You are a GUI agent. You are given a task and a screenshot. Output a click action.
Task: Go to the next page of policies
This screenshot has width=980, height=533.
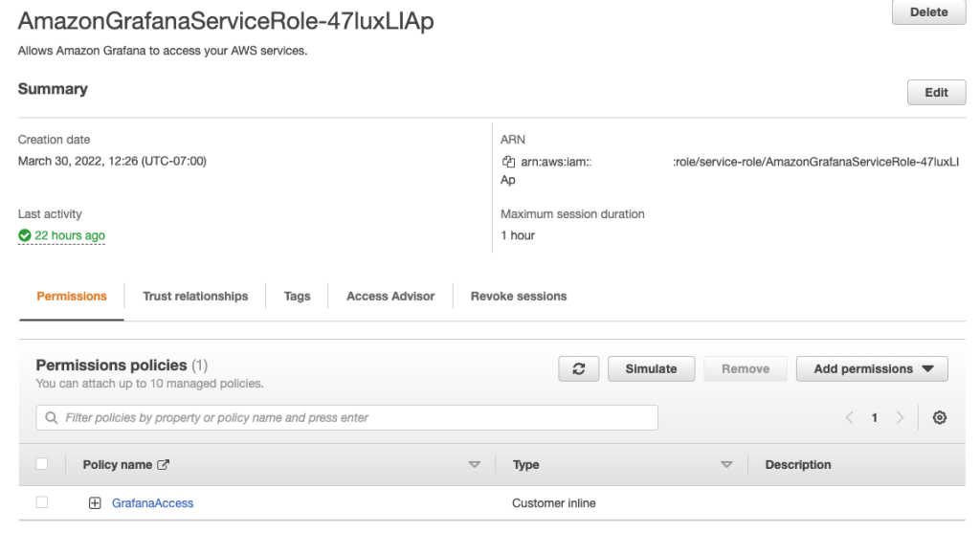(x=900, y=417)
